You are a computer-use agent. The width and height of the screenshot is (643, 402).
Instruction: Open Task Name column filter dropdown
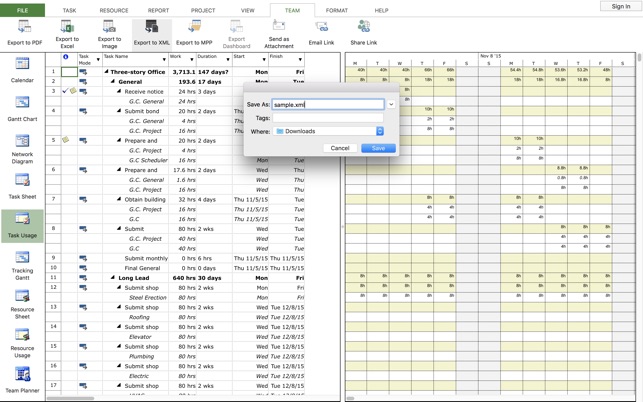(164, 60)
